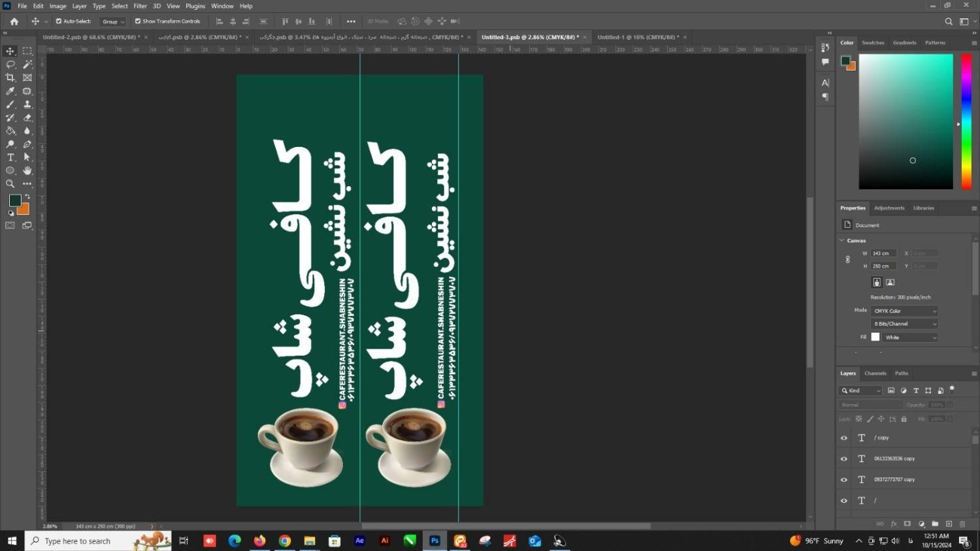Open the Auto-Select Group dropdown
This screenshot has width=980, height=551.
(113, 22)
